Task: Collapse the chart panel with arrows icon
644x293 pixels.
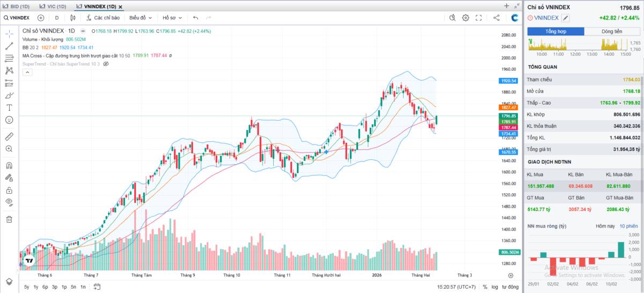Action: 517,6
